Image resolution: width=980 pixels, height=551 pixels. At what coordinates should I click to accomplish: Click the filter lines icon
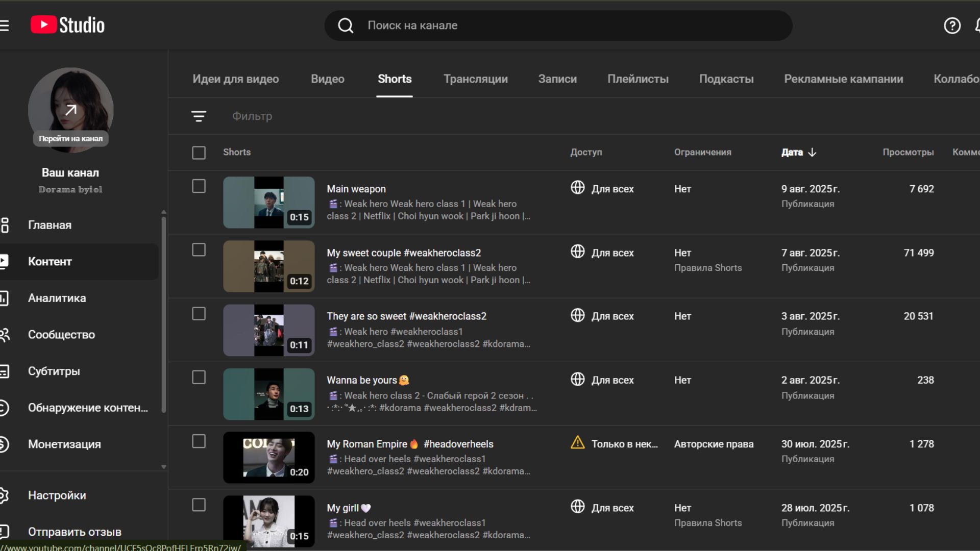(199, 116)
